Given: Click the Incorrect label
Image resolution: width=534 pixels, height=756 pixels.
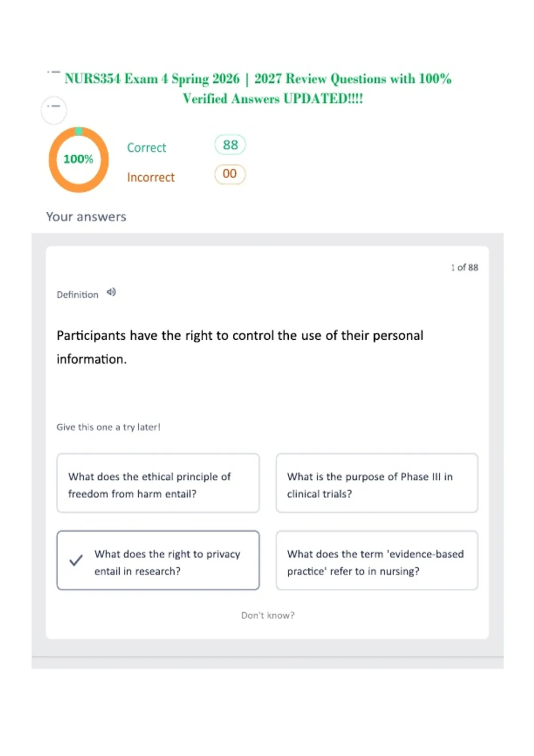Looking at the screenshot, I should (x=151, y=177).
